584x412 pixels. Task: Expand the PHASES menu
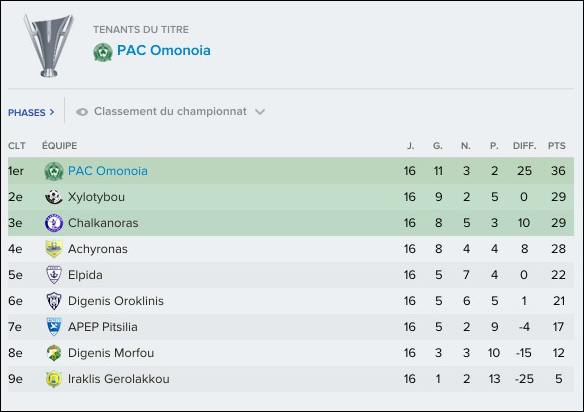tap(31, 112)
